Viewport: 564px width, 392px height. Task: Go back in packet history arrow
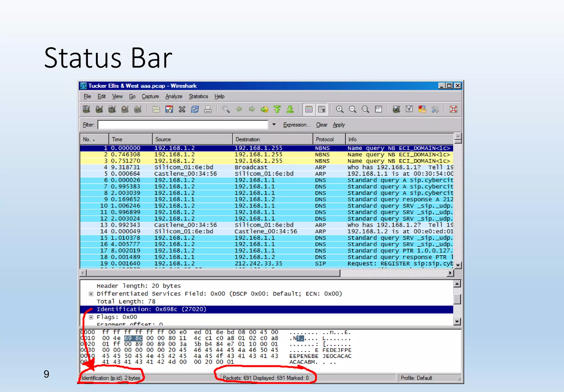tap(239, 109)
